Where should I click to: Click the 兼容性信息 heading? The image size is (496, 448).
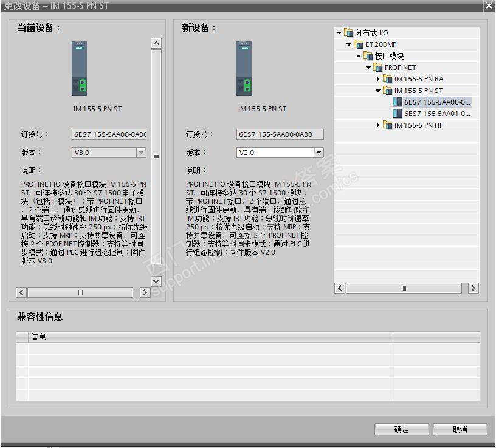[40, 317]
